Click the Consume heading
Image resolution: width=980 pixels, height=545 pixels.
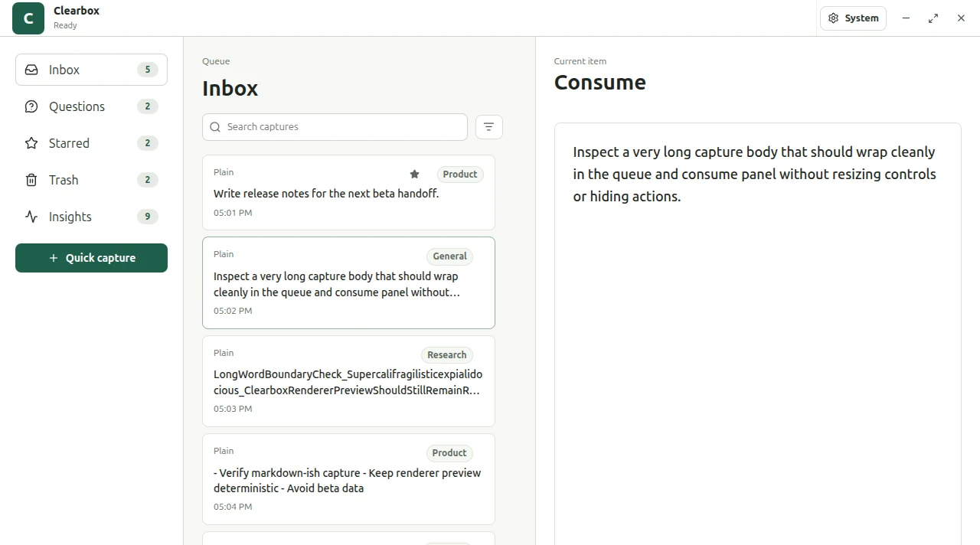[x=600, y=83]
